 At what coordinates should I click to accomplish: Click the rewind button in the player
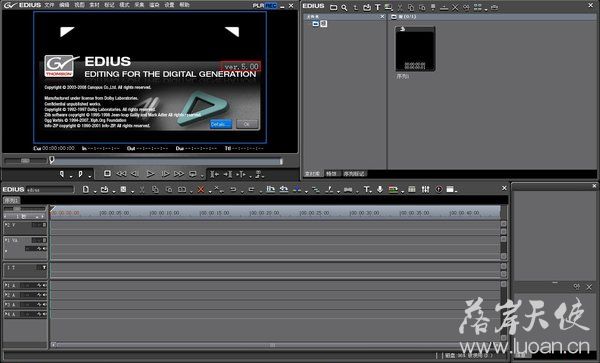121,174
